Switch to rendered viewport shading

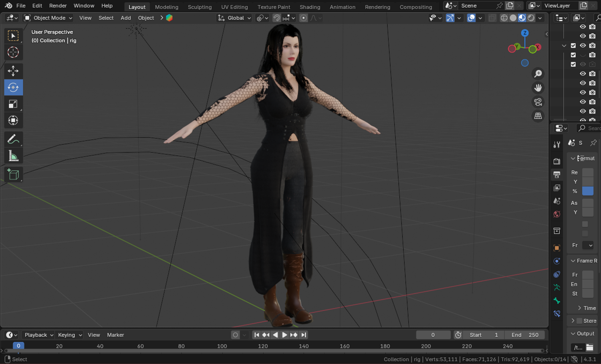click(x=531, y=18)
